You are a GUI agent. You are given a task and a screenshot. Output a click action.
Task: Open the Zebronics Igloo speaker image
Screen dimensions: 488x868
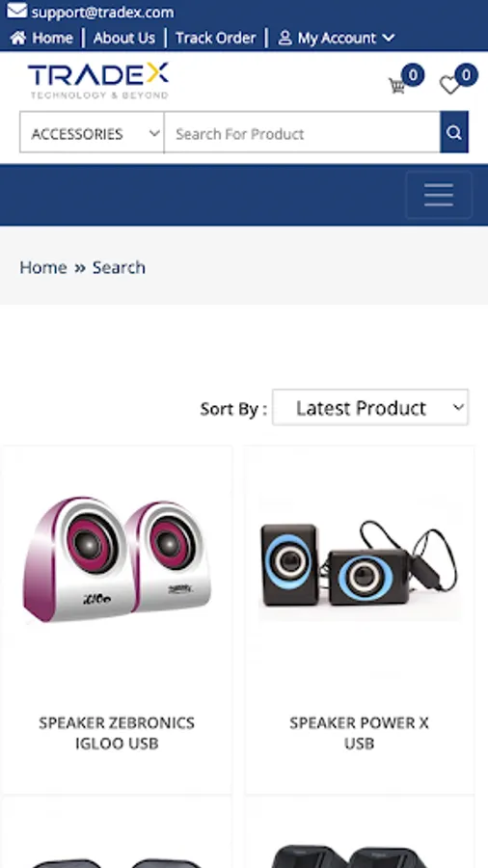point(117,559)
